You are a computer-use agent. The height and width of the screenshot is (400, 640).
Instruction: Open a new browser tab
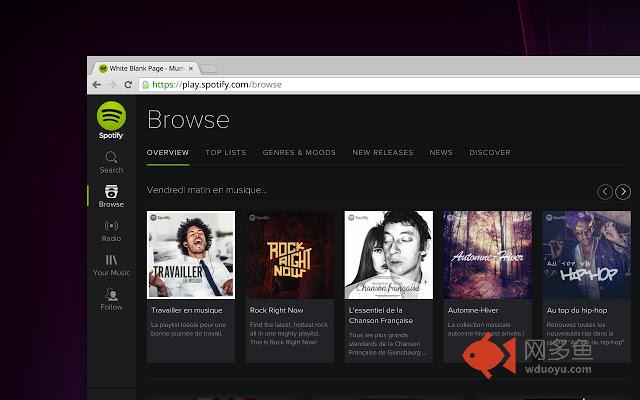(209, 69)
